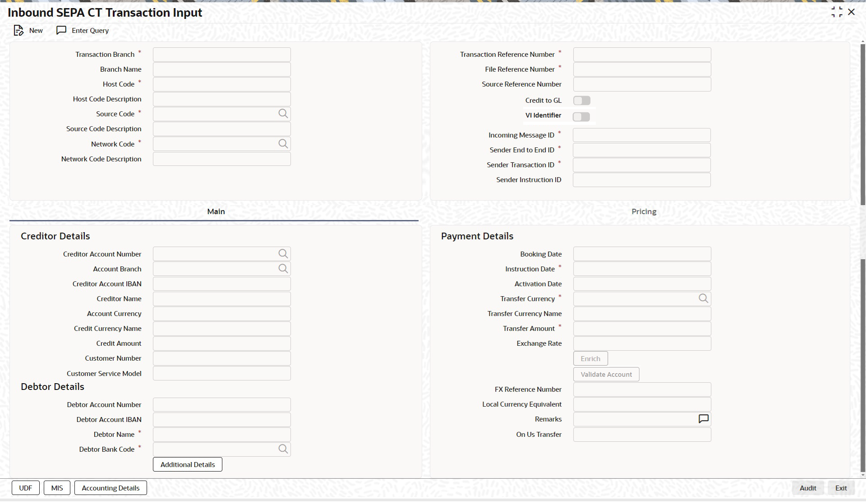Select the Main tab
Image resolution: width=866 pixels, height=504 pixels.
(x=216, y=212)
